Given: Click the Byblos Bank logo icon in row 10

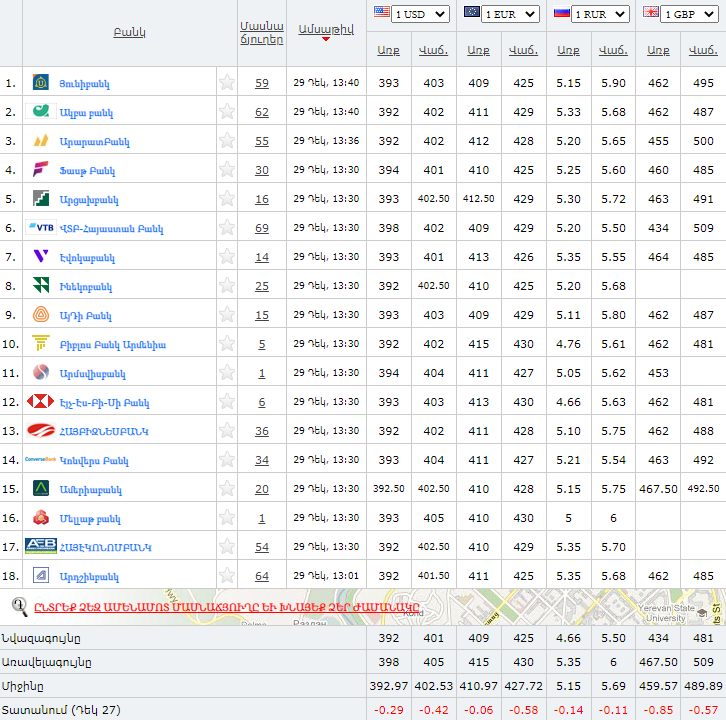Looking at the screenshot, I should click(41, 343).
